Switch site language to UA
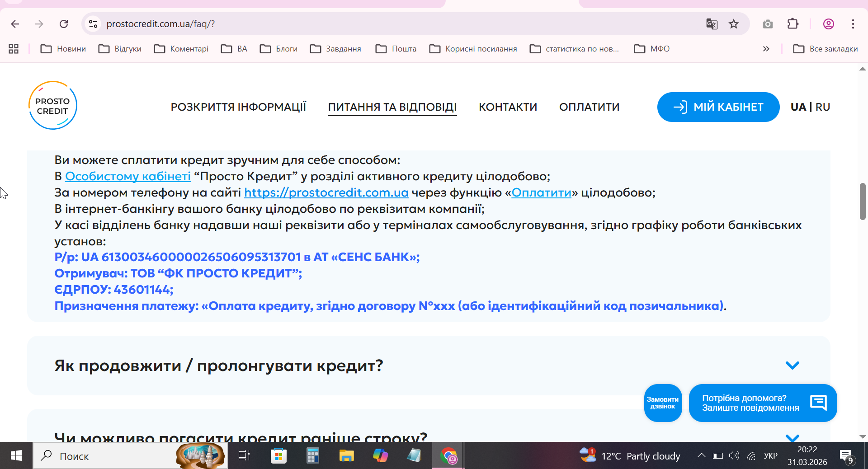The image size is (868, 469). pyautogui.click(x=798, y=107)
